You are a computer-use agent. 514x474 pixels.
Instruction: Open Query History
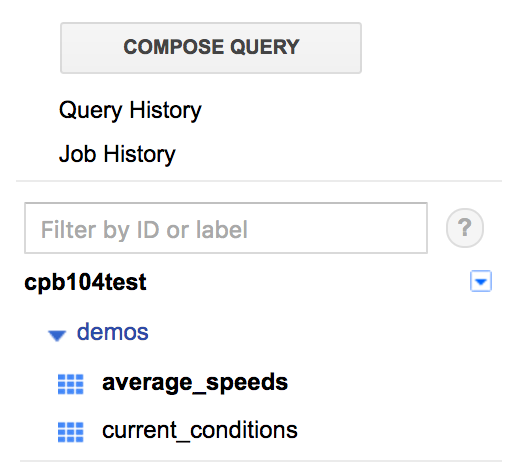(130, 110)
